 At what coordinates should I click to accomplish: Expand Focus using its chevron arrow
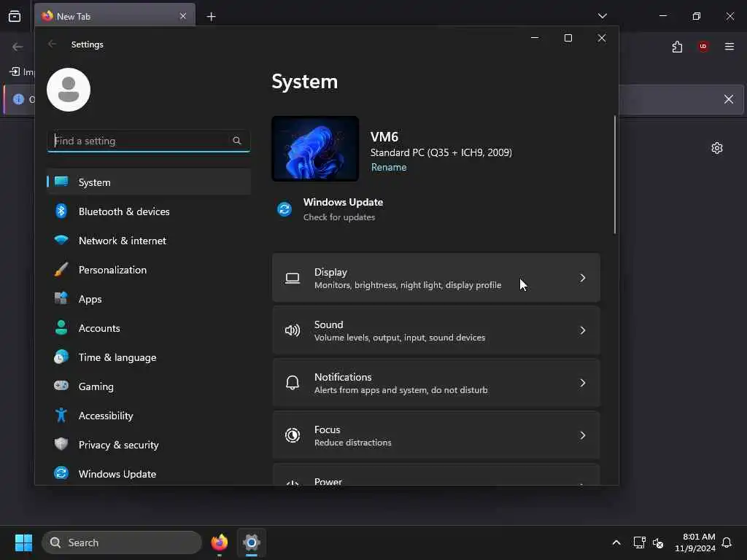click(582, 435)
